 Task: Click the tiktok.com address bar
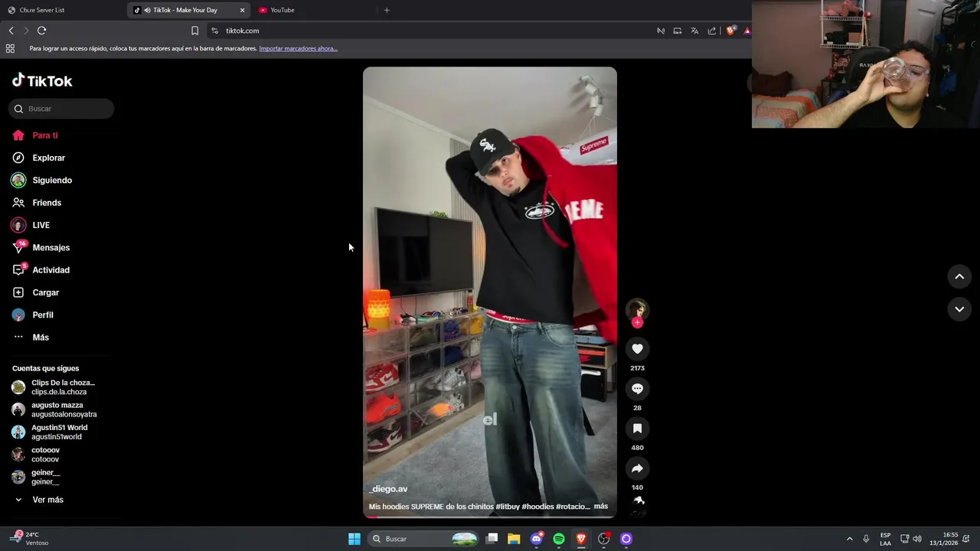pos(429,31)
